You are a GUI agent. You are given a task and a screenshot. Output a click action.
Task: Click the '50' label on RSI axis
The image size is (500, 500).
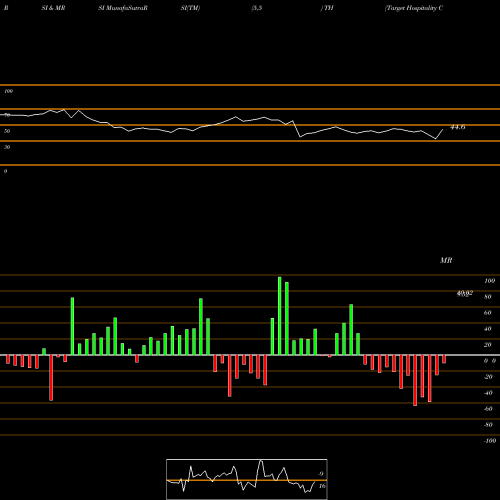point(7,131)
